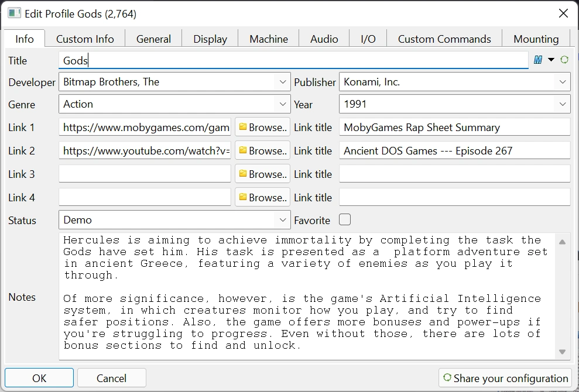Open the Year dropdown

[563, 104]
